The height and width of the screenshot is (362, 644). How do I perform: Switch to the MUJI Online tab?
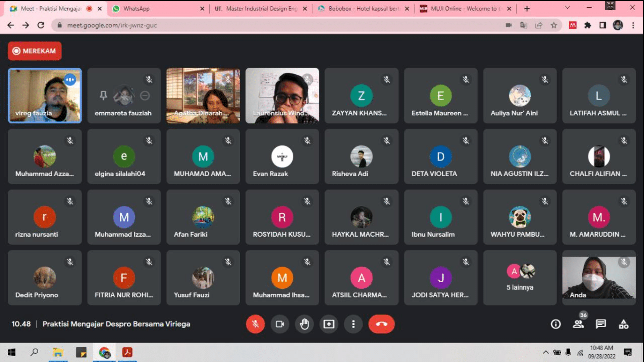(465, 9)
